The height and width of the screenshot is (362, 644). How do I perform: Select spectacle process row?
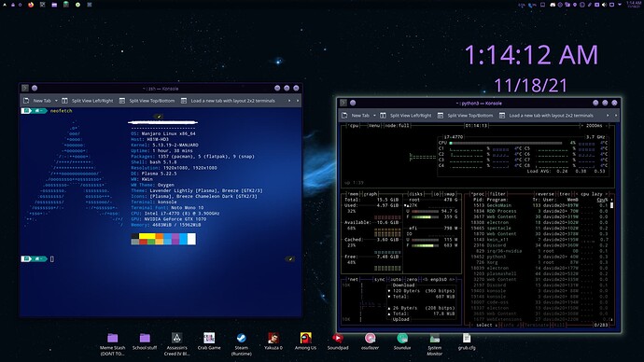click(x=540, y=229)
